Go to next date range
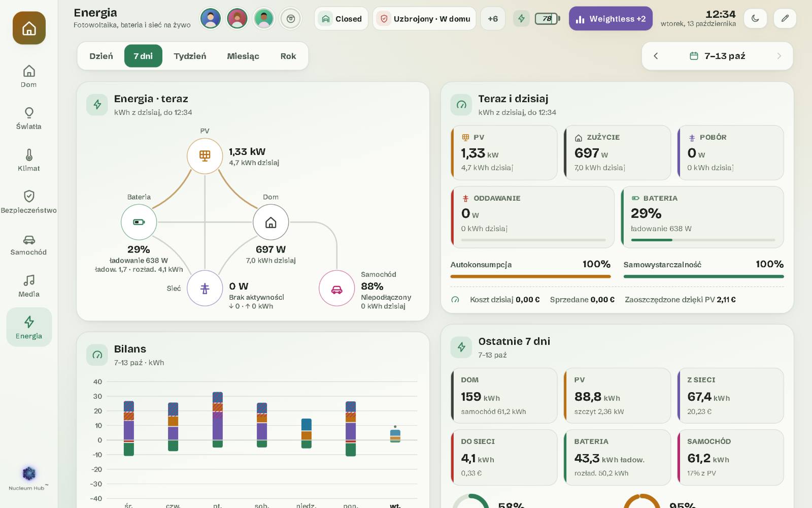Screen dimensions: 812x508 pos(779,56)
